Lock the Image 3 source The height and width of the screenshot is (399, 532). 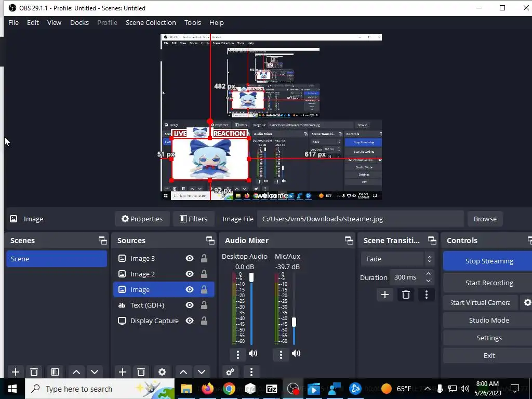pyautogui.click(x=204, y=259)
